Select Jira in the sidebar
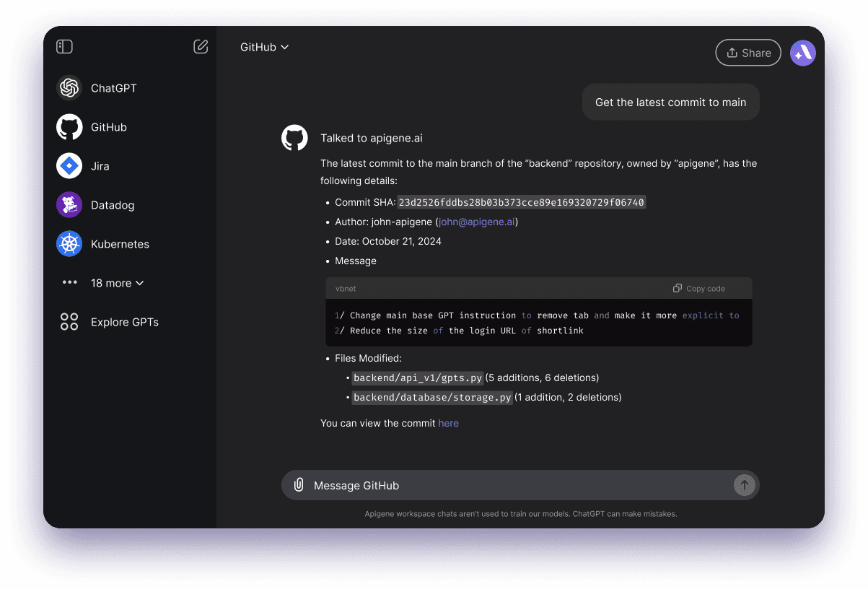Image resolution: width=868 pixels, height=589 pixels. 100,166
